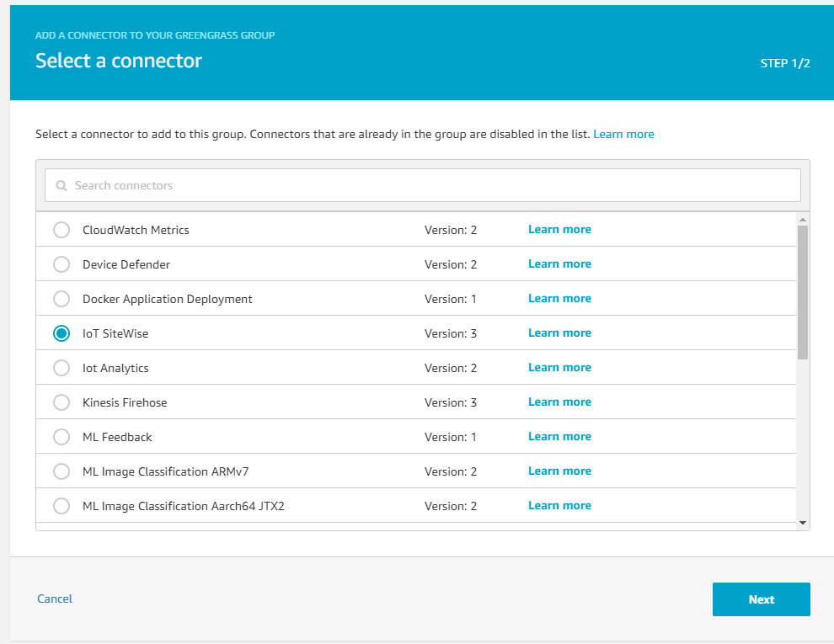Select ML Image Classification ARMv7 option
This screenshot has width=834, height=644.
coord(61,471)
